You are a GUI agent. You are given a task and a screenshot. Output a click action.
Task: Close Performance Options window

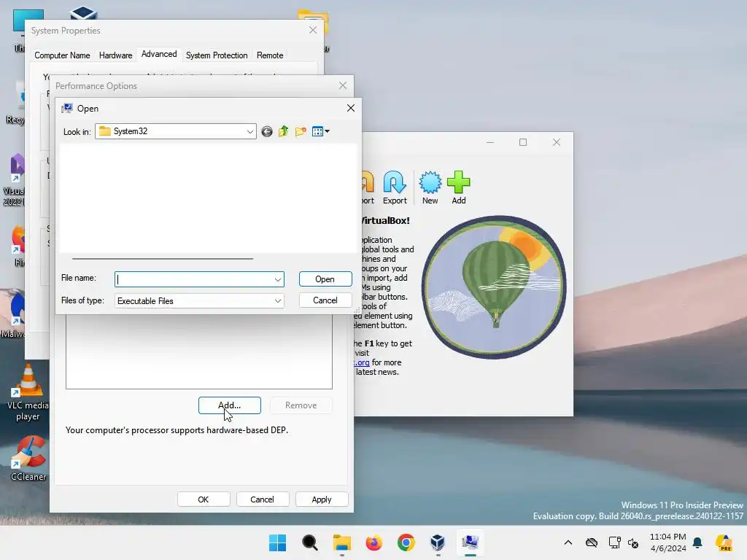tap(343, 86)
